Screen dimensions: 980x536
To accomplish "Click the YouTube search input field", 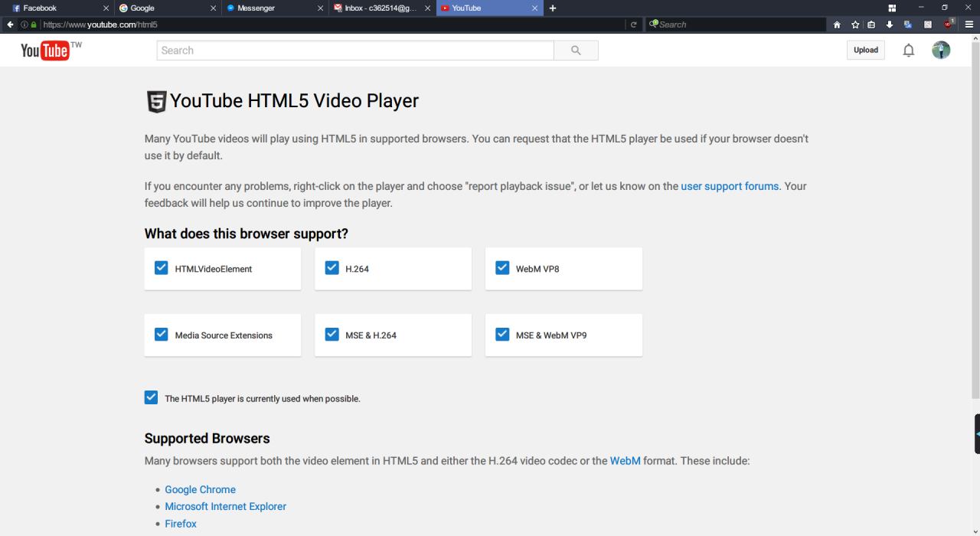I will point(355,51).
